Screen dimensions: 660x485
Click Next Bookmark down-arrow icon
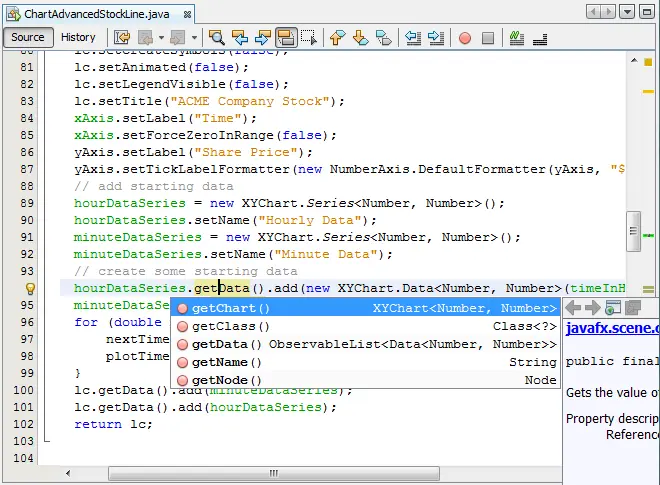361,38
